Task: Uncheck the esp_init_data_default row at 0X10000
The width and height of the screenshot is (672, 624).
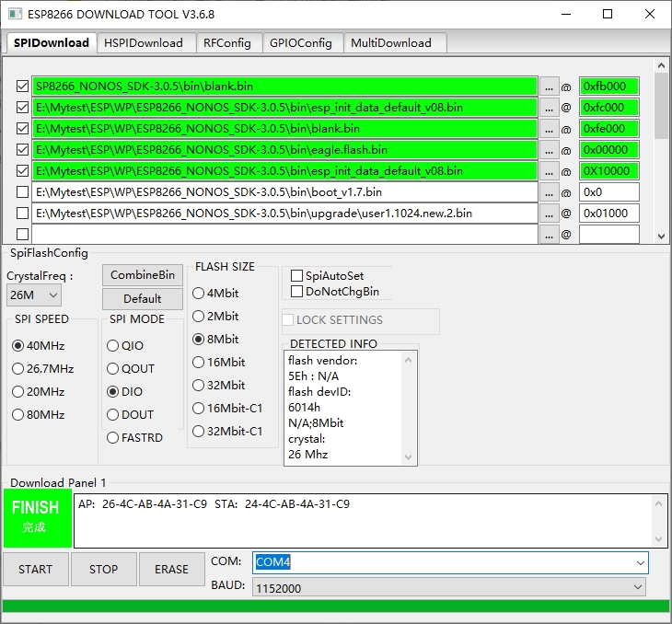Action: (x=22, y=171)
